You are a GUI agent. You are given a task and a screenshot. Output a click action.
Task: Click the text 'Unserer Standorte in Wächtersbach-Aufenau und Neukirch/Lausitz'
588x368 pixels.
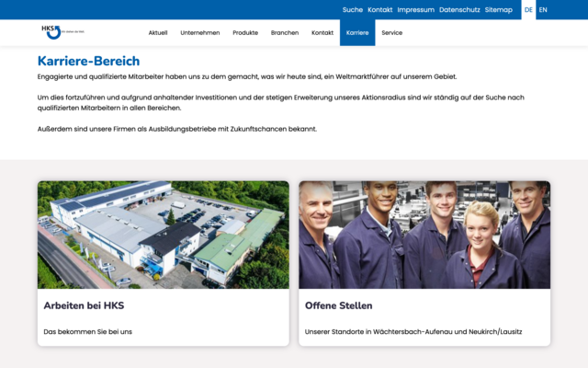tap(413, 331)
